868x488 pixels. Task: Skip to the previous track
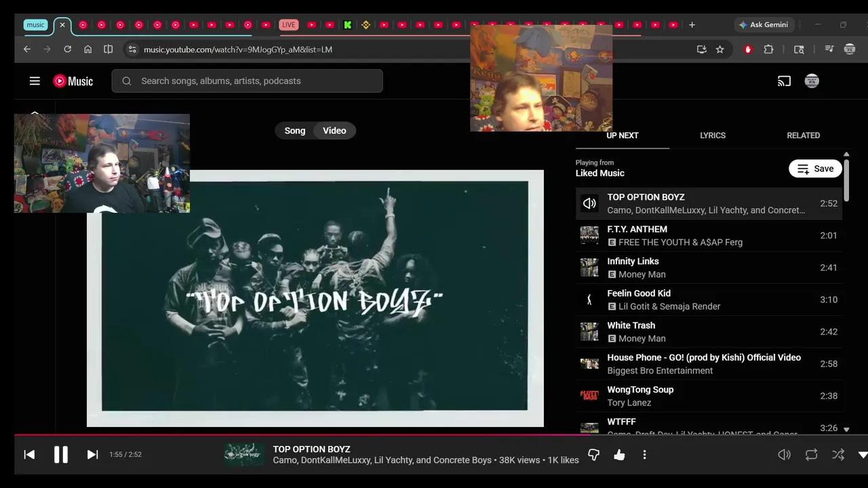click(x=29, y=455)
